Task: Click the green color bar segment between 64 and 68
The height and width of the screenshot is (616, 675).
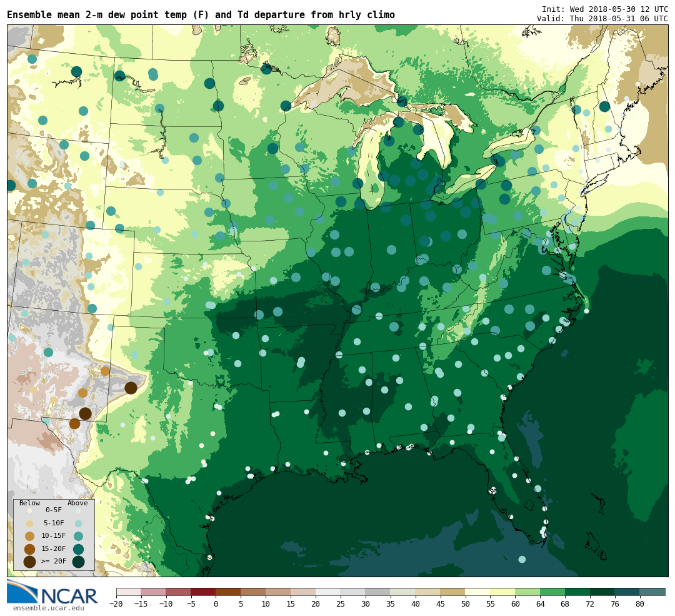Action: click(552, 592)
